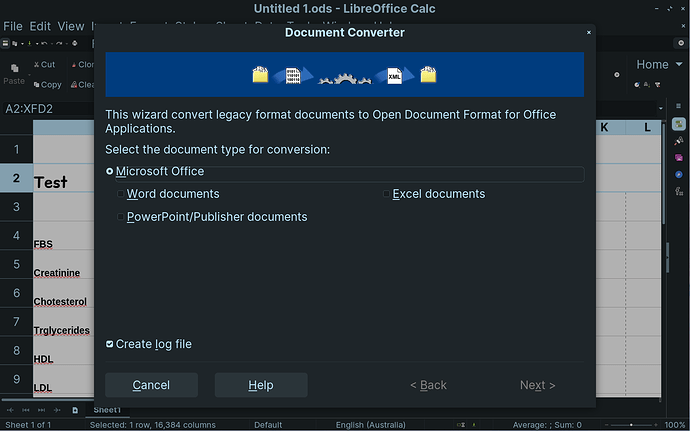
Task: Expand the Undo history dropdown arrow
Action: (x=52, y=44)
